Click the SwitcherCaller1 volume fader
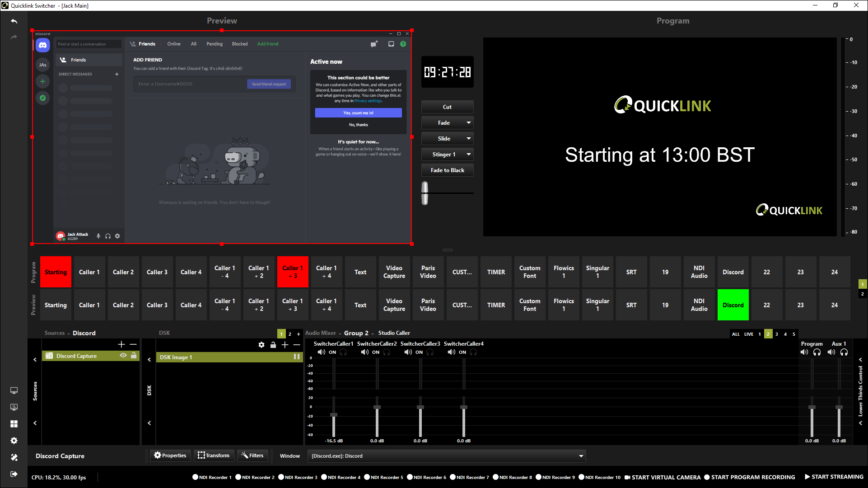This screenshot has height=488, width=868. coord(334,414)
